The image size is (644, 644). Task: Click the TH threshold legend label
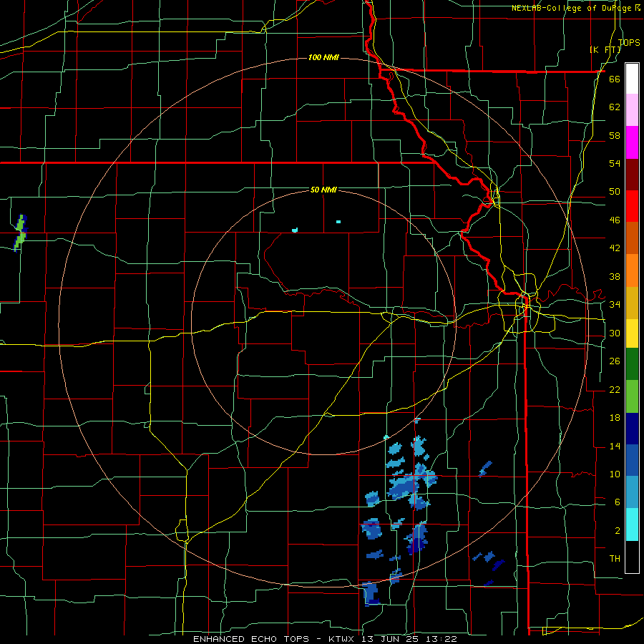[x=615, y=559]
